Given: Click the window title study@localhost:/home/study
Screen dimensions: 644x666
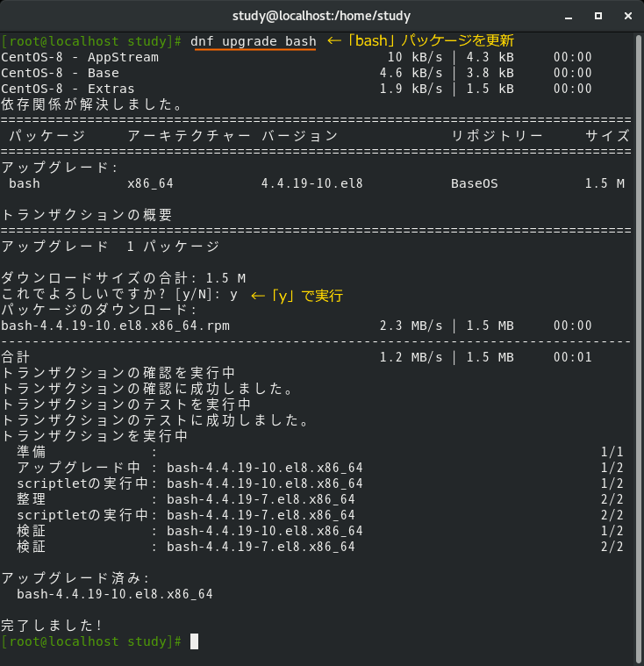Looking at the screenshot, I should 322,16.
